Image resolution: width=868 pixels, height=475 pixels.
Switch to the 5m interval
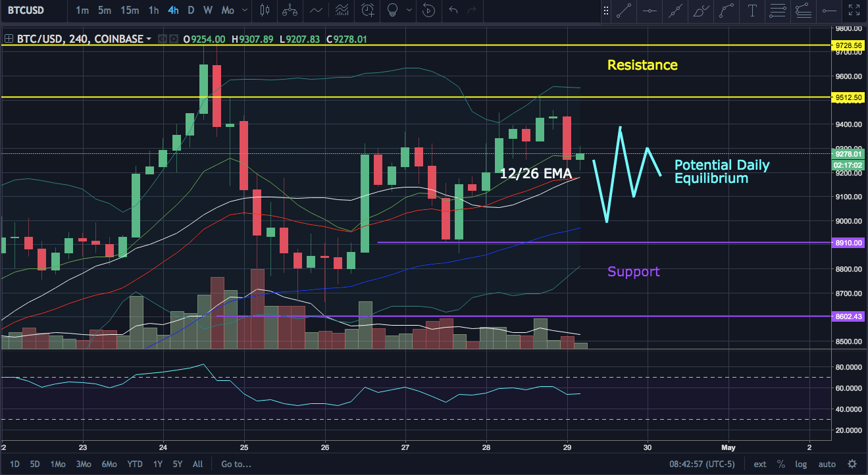point(105,10)
